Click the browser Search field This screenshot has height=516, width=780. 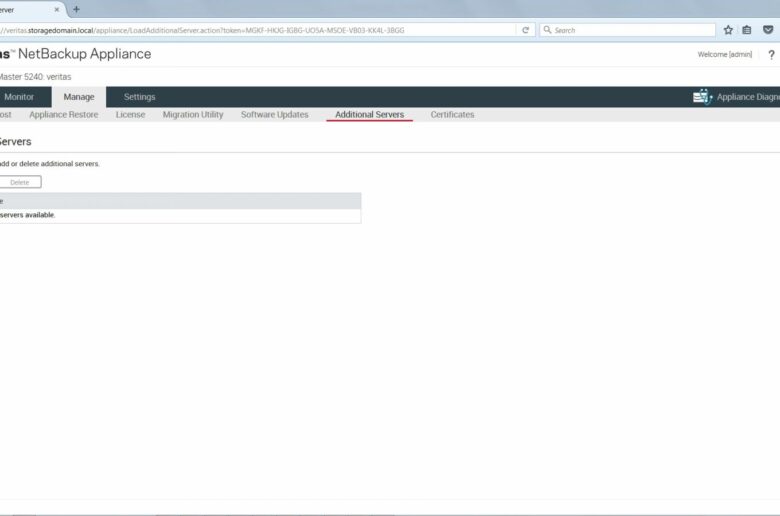[x=628, y=30]
